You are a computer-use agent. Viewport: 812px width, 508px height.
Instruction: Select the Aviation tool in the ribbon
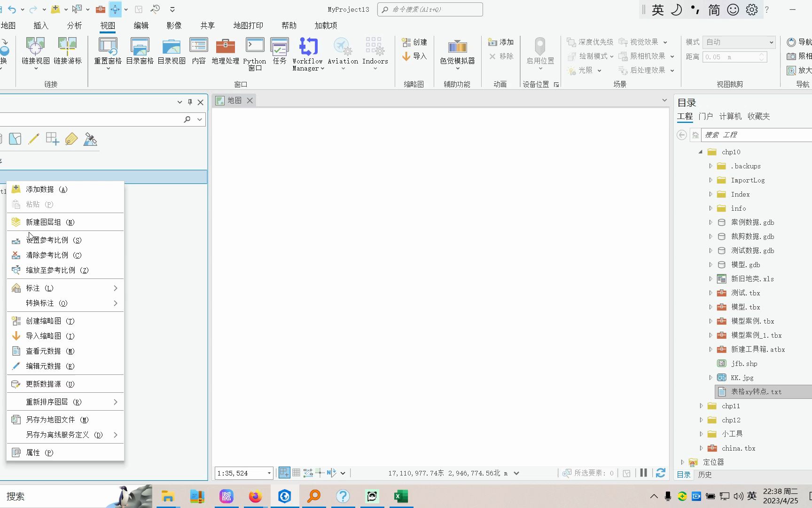pyautogui.click(x=343, y=52)
